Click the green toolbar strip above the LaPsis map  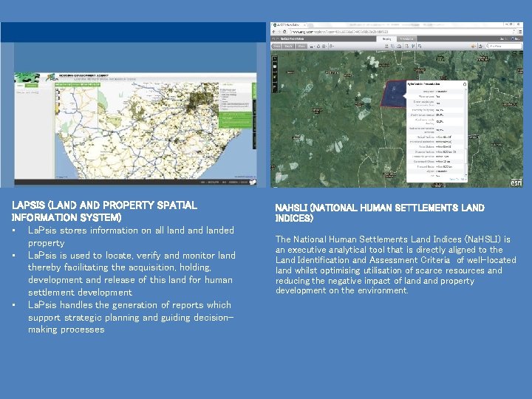[78, 84]
